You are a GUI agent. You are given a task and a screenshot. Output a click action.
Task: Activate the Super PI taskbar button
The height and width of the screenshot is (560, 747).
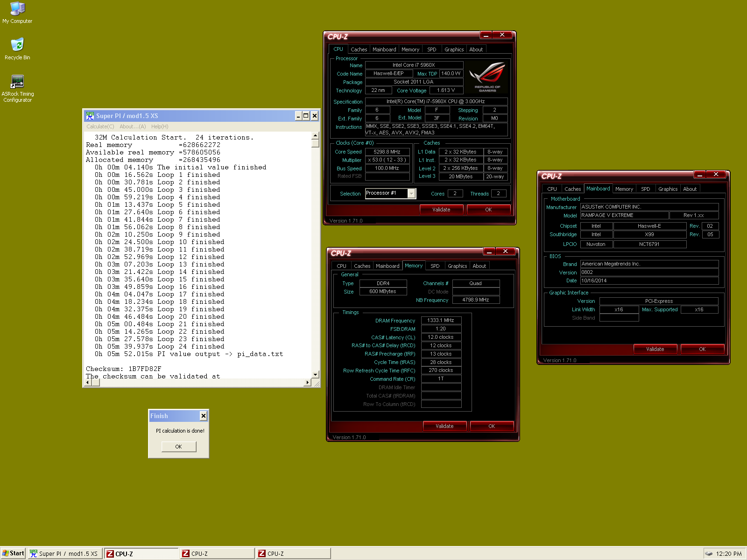pos(64,553)
